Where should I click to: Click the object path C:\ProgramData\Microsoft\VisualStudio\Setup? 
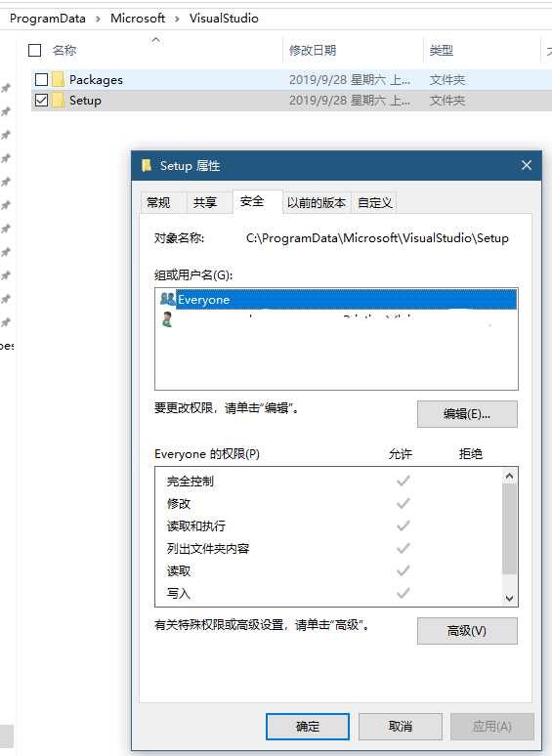[x=377, y=238]
